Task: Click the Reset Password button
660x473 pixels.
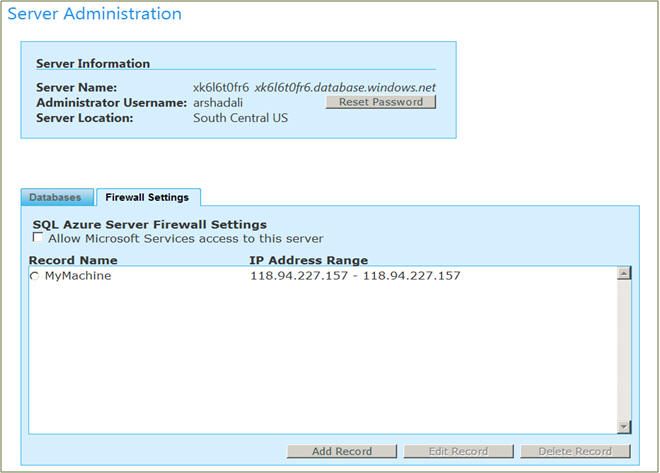Action: 381,102
